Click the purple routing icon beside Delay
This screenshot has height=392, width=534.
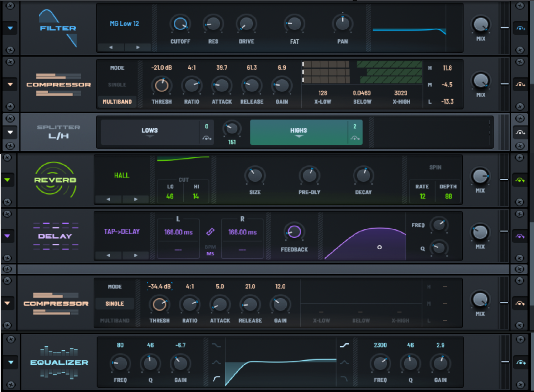(520, 236)
